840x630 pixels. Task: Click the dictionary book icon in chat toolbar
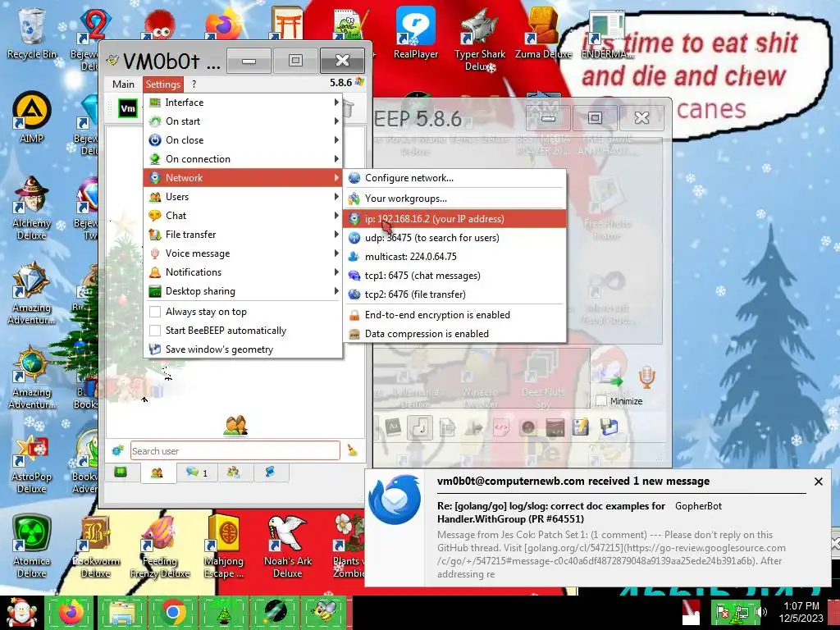click(393, 427)
